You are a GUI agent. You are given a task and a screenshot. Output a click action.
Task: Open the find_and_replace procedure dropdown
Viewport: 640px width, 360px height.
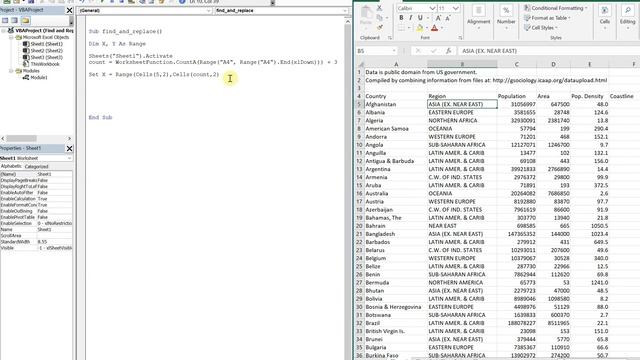pyautogui.click(x=345, y=11)
